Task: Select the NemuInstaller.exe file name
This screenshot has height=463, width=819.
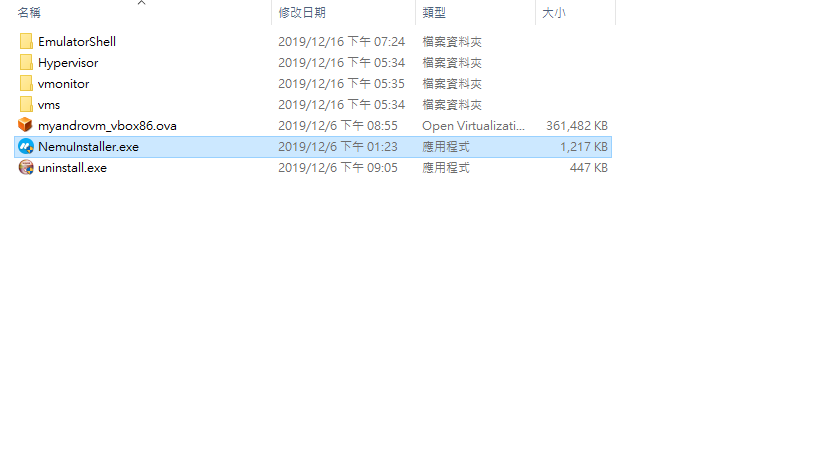Action: pyautogui.click(x=88, y=147)
